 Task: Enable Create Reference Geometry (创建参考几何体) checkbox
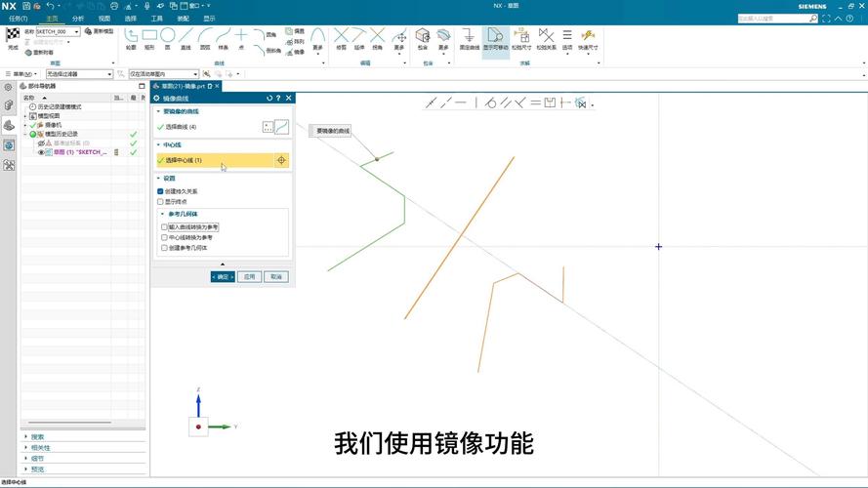164,248
